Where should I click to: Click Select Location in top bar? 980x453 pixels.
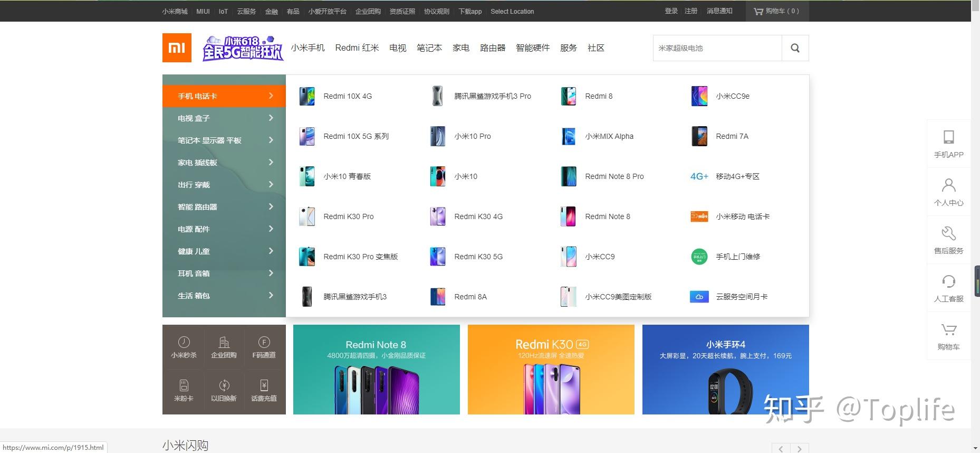point(512,12)
